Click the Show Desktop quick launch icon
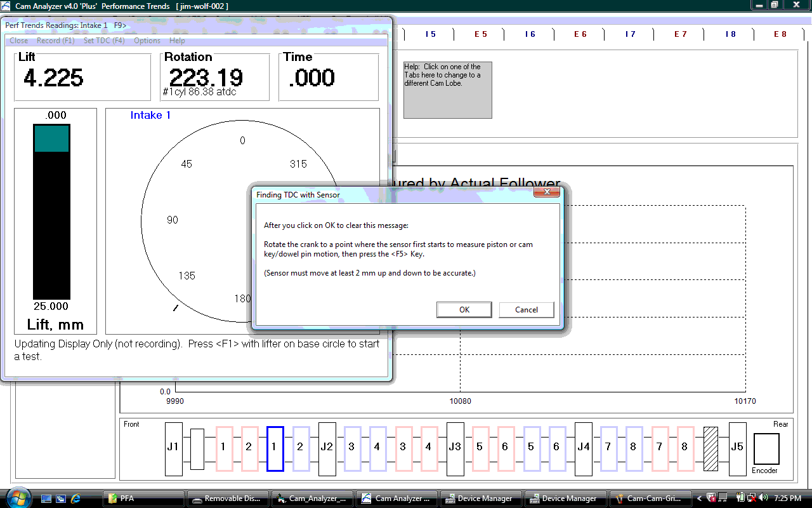The width and height of the screenshot is (812, 508). (46, 498)
